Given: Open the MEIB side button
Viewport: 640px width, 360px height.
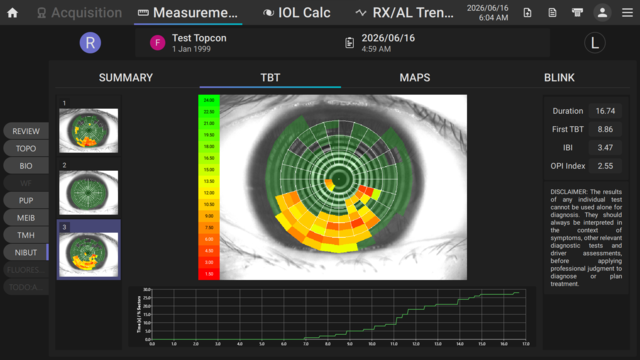Looking at the screenshot, I should (x=26, y=218).
